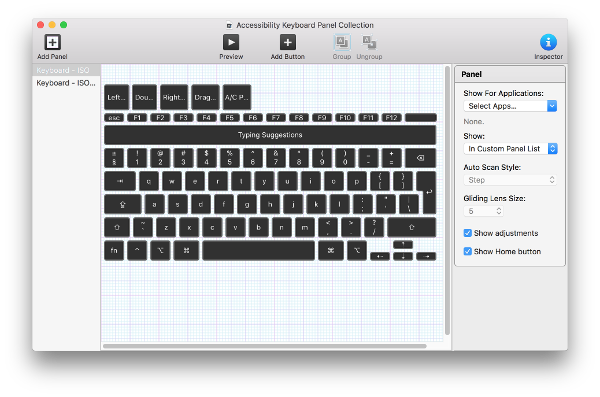600x397 pixels.
Task: Select the right option key
Action: 357,250
